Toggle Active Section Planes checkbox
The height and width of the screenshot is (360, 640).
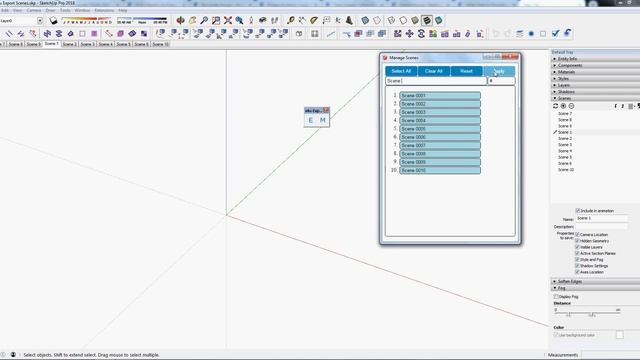tap(578, 253)
